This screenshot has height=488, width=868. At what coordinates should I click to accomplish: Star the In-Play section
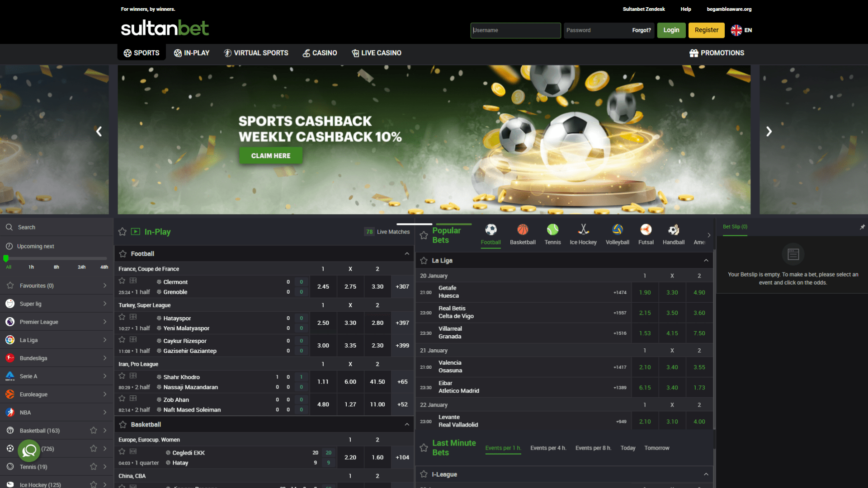click(122, 232)
